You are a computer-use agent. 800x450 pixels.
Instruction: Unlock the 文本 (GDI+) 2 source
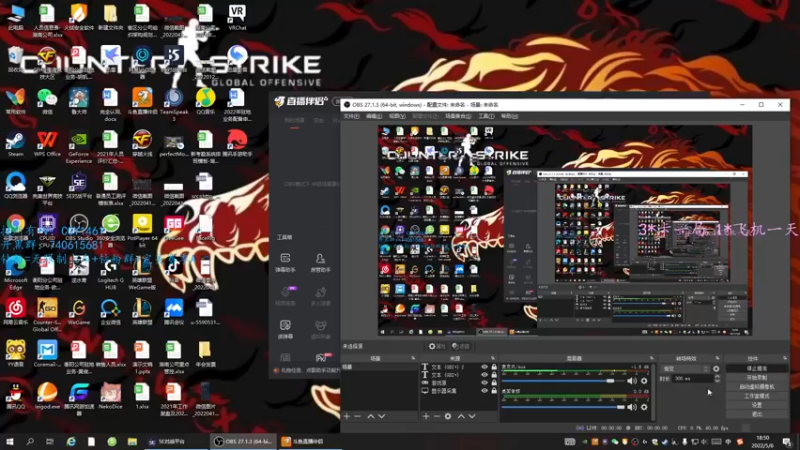(x=494, y=367)
